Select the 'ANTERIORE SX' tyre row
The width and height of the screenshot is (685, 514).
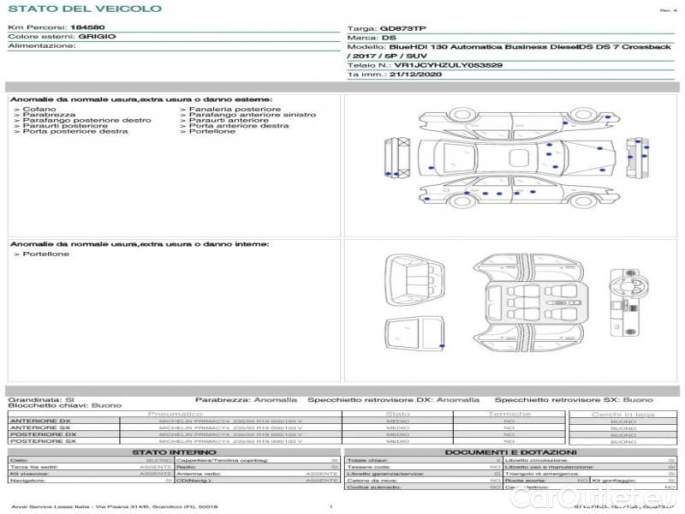[286, 428]
